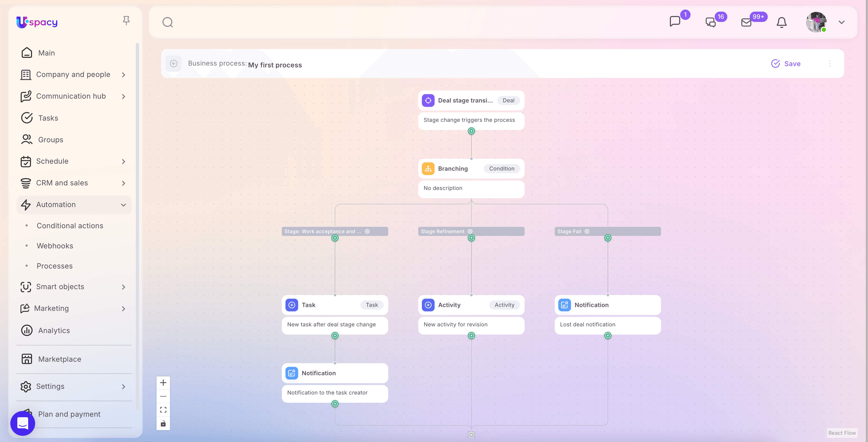Open settings gear on Stage Refinement branch
Viewport: 868px width, 442px height.
(x=470, y=231)
